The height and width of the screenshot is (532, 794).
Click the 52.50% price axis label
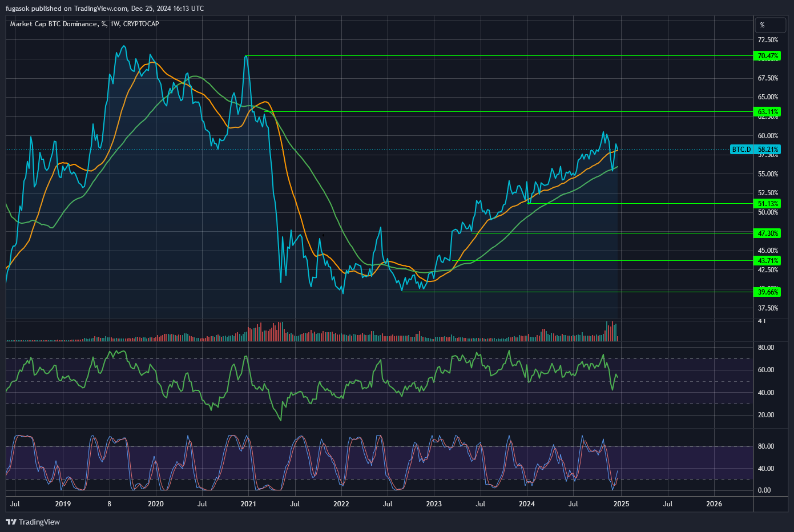point(768,193)
